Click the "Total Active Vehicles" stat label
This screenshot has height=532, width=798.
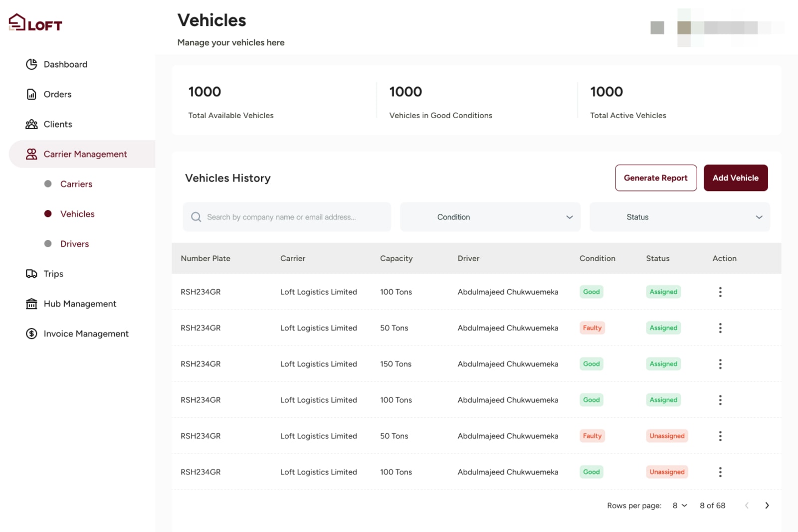point(628,115)
